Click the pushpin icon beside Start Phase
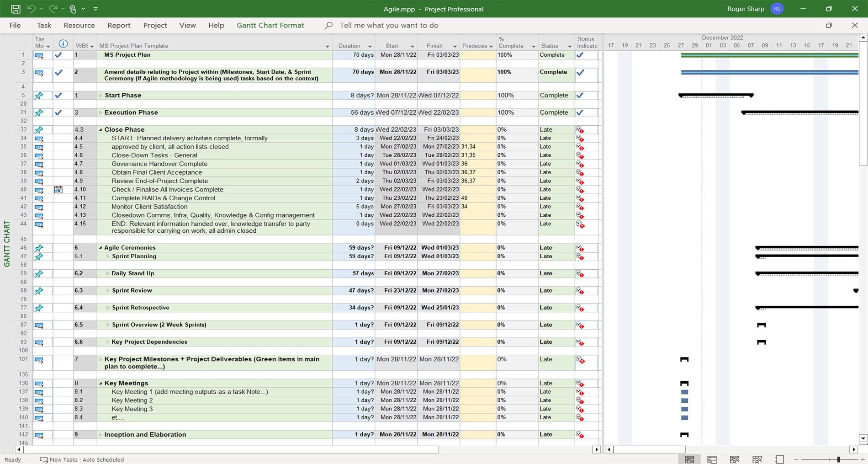The height and width of the screenshot is (464, 868). (x=39, y=96)
